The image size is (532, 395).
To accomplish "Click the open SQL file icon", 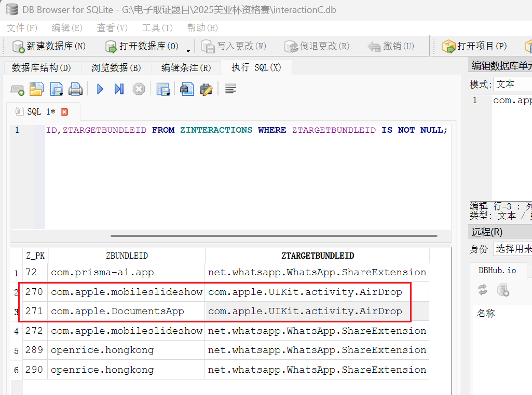I will [x=36, y=89].
